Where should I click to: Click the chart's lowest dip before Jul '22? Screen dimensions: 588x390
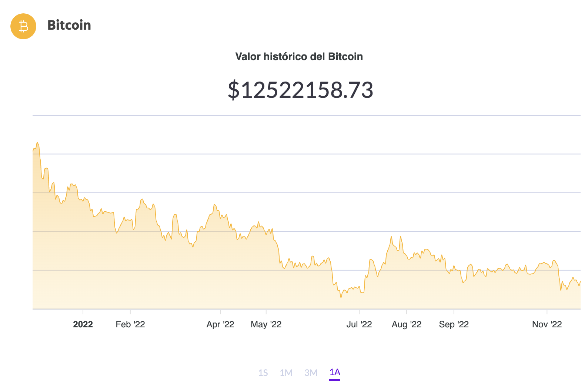[341, 297]
